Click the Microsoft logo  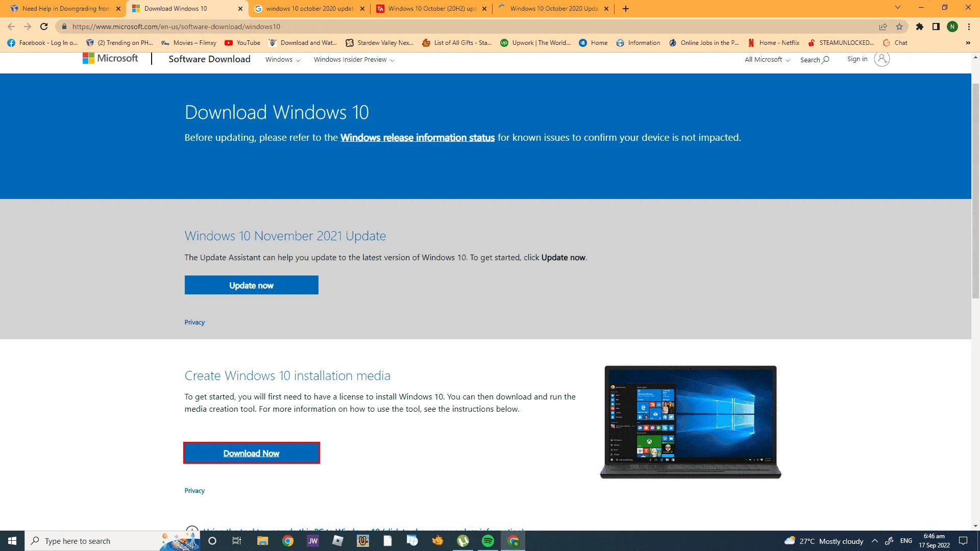pos(110,59)
